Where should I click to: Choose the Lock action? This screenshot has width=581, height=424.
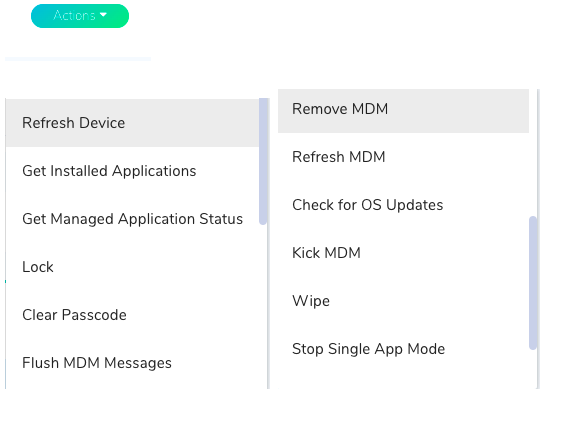(x=132, y=267)
